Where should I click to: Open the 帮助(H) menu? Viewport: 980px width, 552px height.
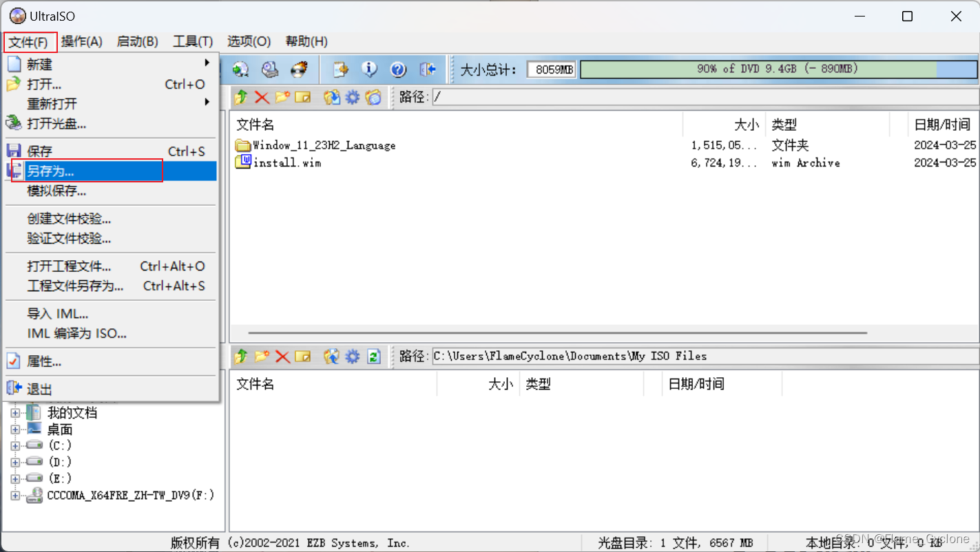pyautogui.click(x=306, y=42)
